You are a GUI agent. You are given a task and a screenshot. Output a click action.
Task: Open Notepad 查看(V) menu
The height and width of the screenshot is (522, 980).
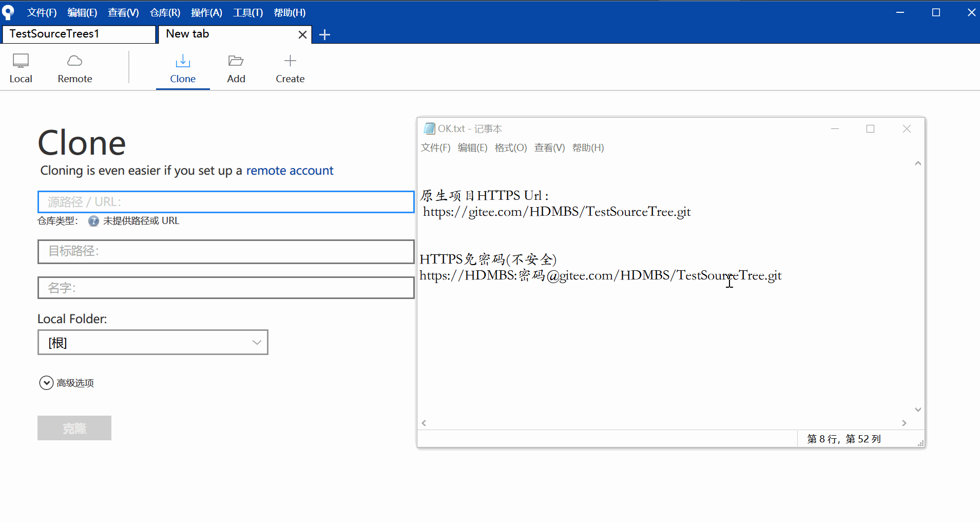tap(549, 148)
